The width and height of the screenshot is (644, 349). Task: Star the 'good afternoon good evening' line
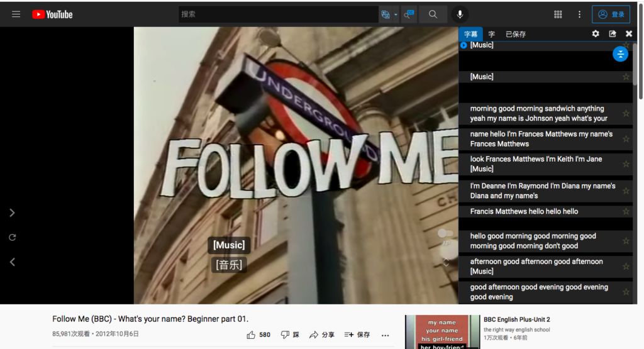click(x=626, y=292)
